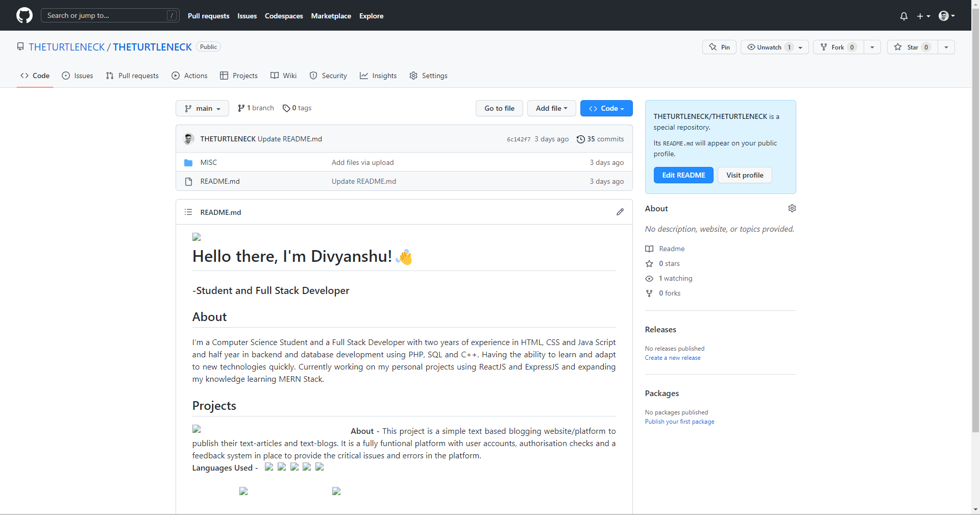
Task: Open Marketplace from top navigation
Action: point(331,16)
